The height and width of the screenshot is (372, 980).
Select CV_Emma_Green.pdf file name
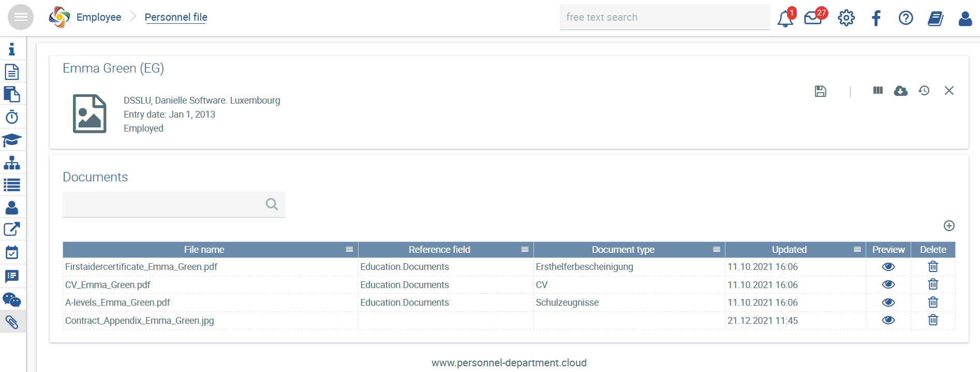(x=108, y=285)
